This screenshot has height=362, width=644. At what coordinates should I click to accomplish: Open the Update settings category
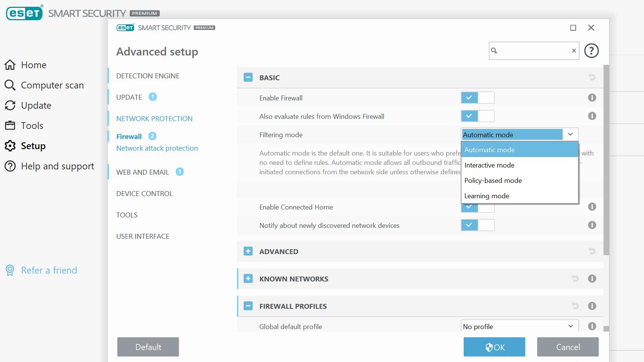coord(129,97)
